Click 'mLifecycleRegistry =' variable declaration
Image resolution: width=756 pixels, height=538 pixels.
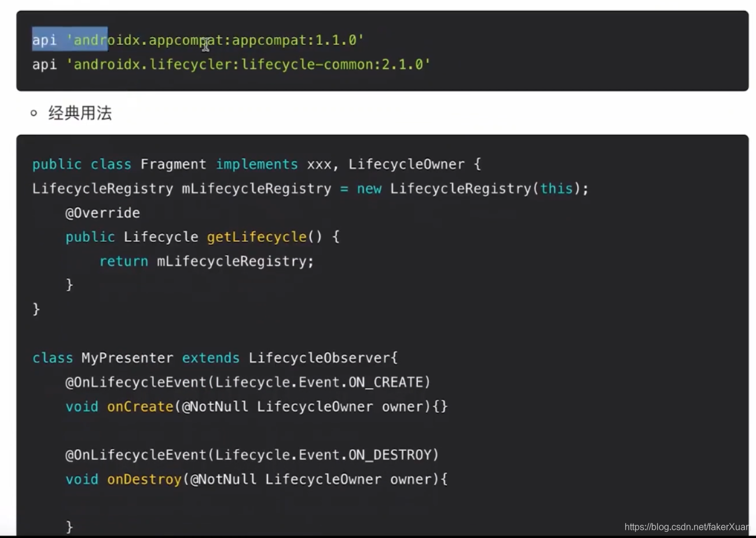pos(265,189)
